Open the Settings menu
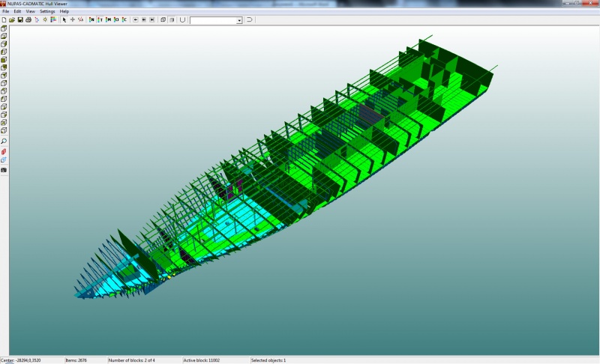 click(x=47, y=11)
